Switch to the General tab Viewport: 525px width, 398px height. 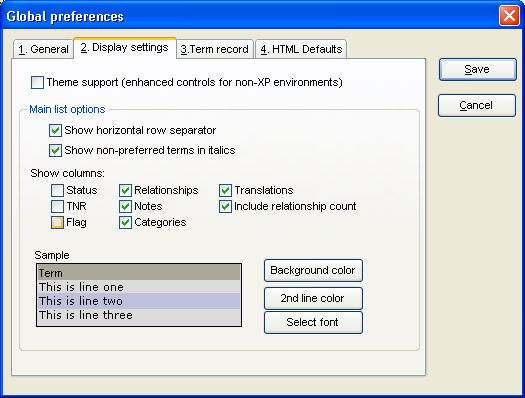(44, 49)
